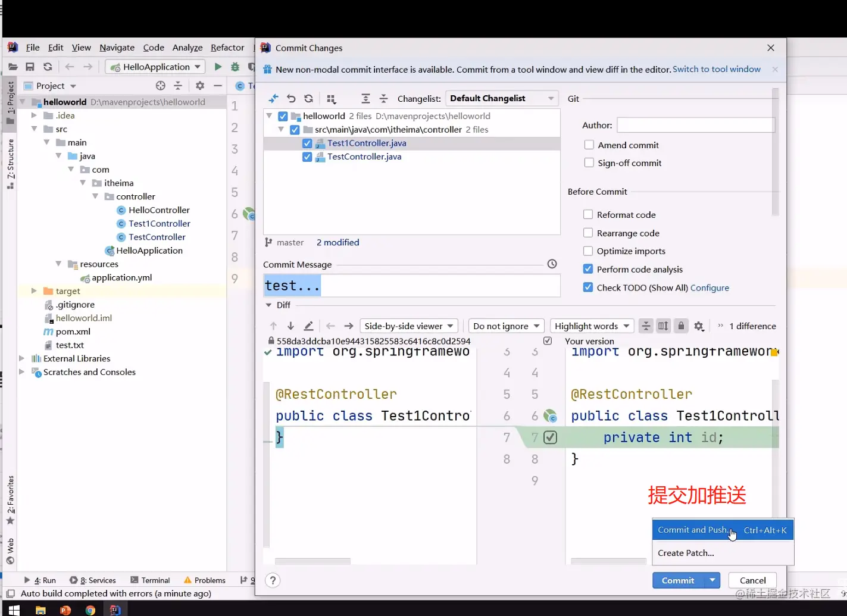
Task: Click the Commit button
Action: coord(678,580)
